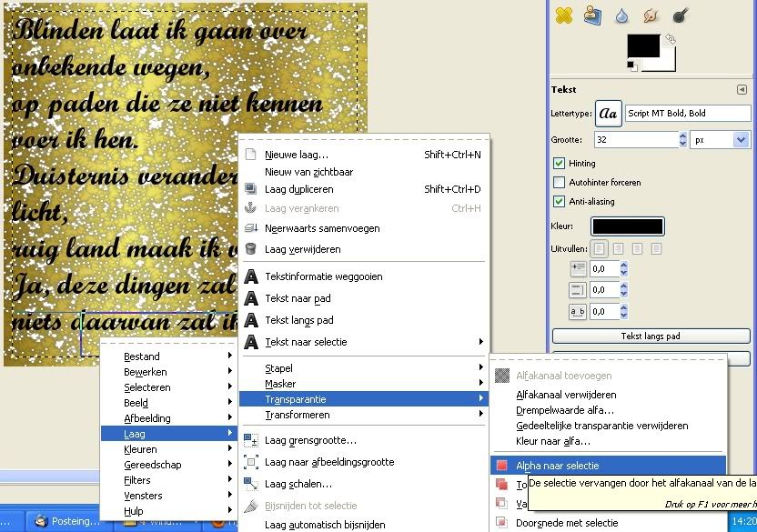
Task: Open the text Kleur color swatch
Action: 627,226
